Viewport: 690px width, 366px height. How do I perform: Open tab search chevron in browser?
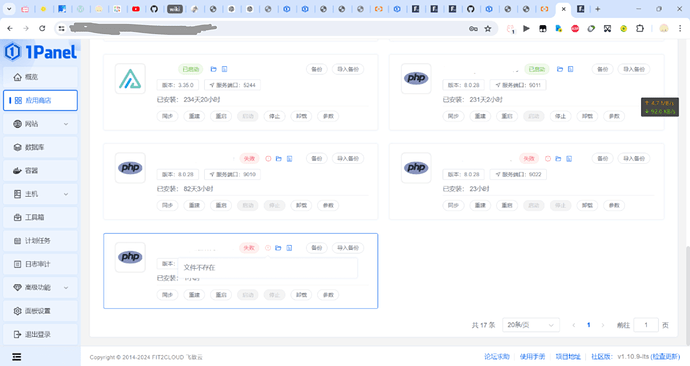point(9,9)
